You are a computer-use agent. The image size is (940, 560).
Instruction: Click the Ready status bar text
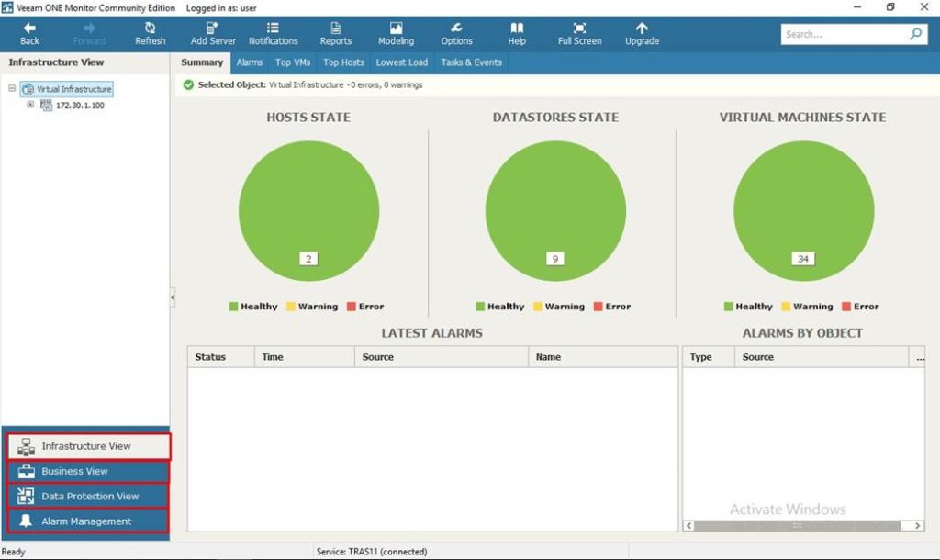point(13,552)
